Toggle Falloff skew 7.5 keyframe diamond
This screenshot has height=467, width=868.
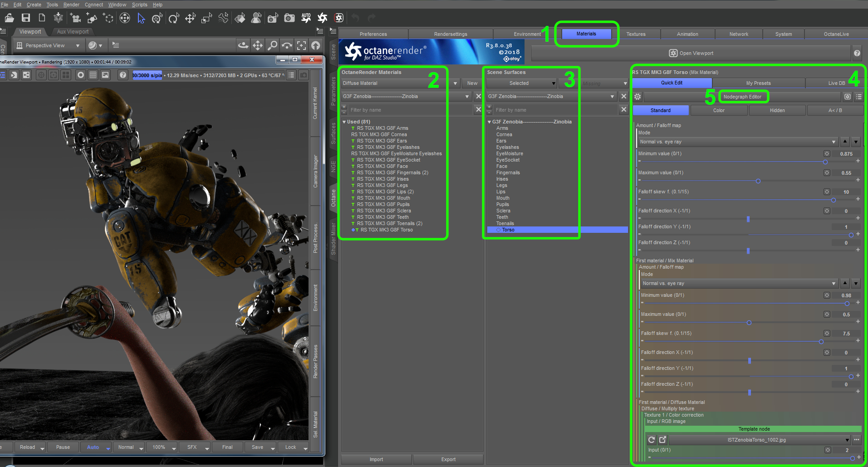pos(827,334)
